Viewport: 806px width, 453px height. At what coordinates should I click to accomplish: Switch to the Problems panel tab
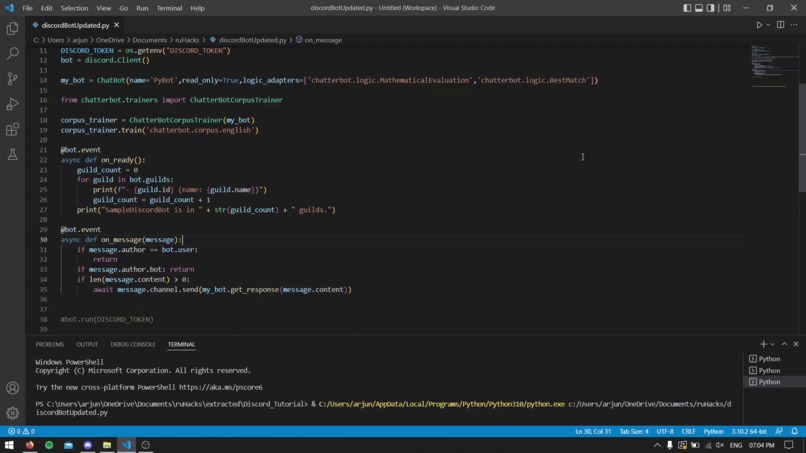point(50,344)
